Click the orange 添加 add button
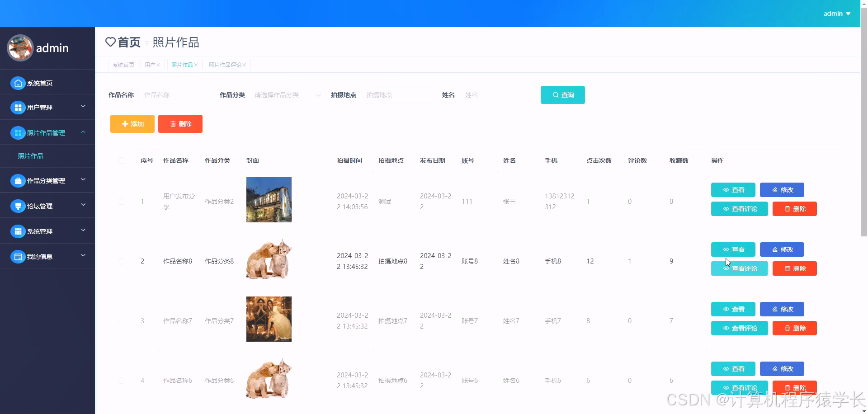 pyautogui.click(x=132, y=124)
